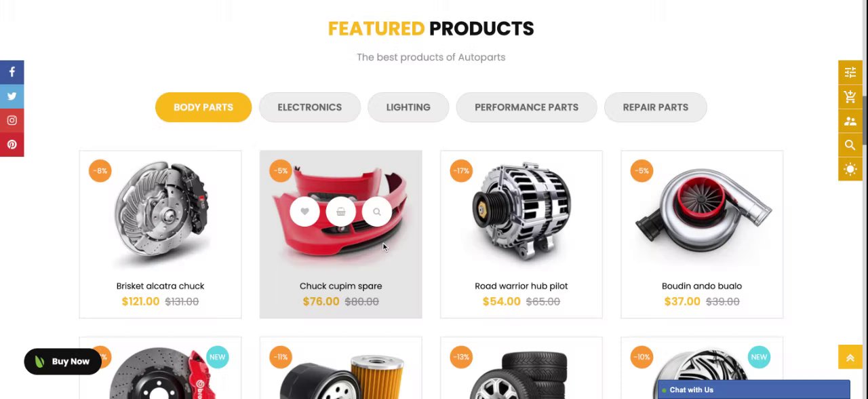
Task: Select the Performance Parts tab
Action: pos(526,107)
